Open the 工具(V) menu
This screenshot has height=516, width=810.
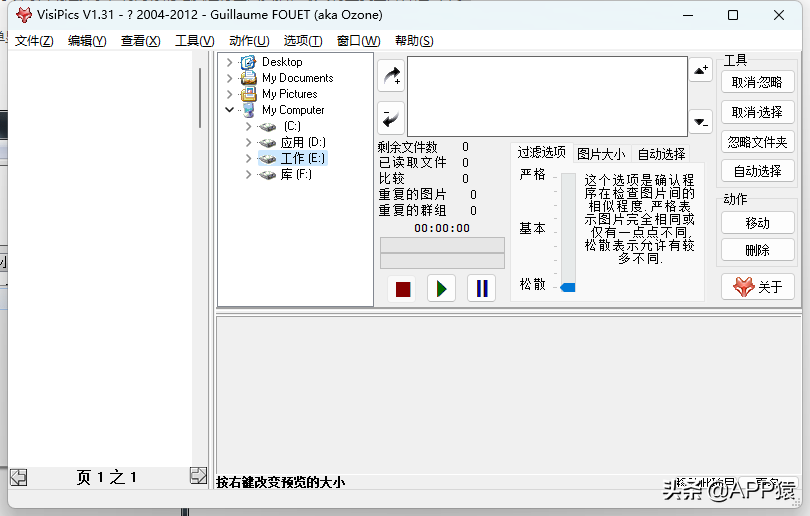pos(194,41)
